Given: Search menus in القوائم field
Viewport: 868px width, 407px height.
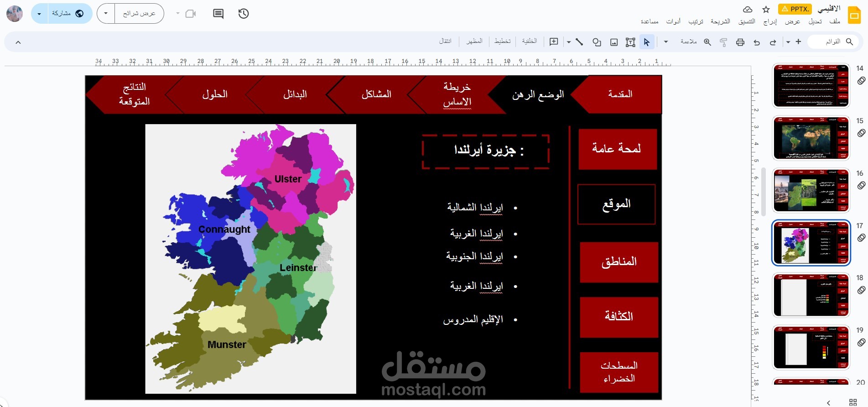Looking at the screenshot, I should click(x=833, y=42).
